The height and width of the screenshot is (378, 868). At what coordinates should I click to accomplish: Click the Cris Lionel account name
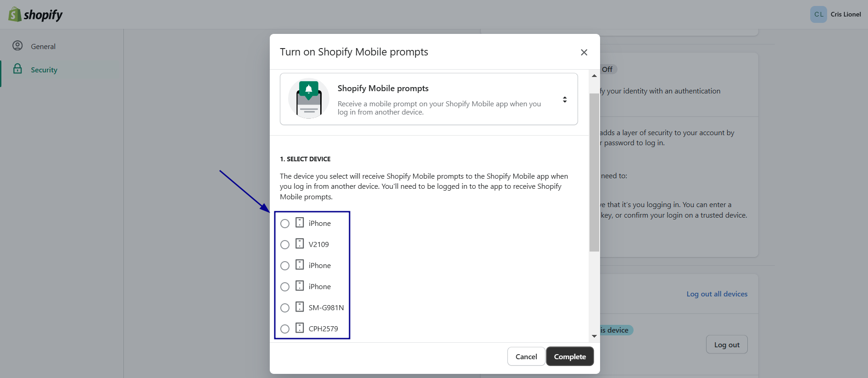(x=846, y=15)
